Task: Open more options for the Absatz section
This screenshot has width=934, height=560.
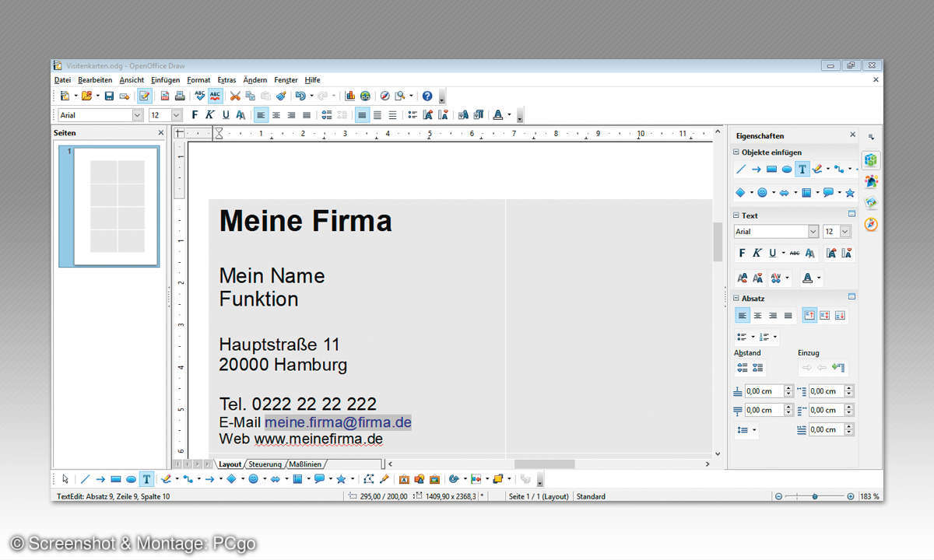Action: [851, 296]
